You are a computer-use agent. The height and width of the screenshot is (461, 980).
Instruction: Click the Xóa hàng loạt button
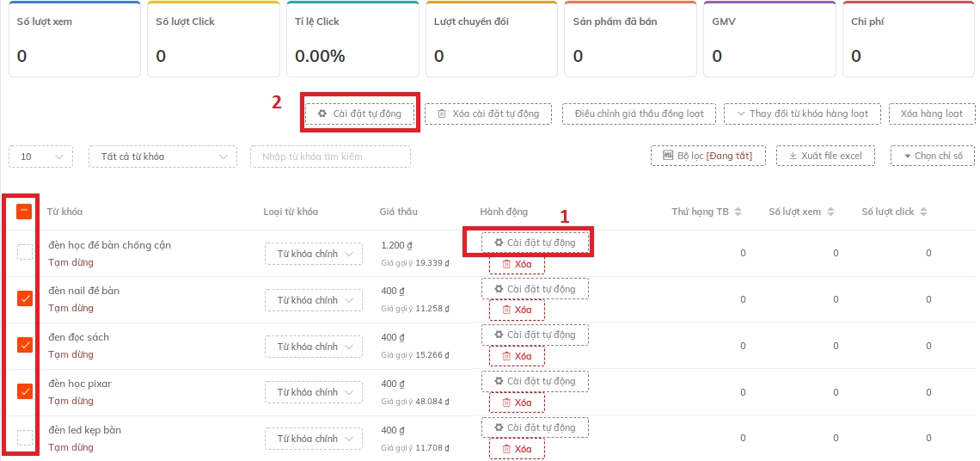click(x=931, y=114)
